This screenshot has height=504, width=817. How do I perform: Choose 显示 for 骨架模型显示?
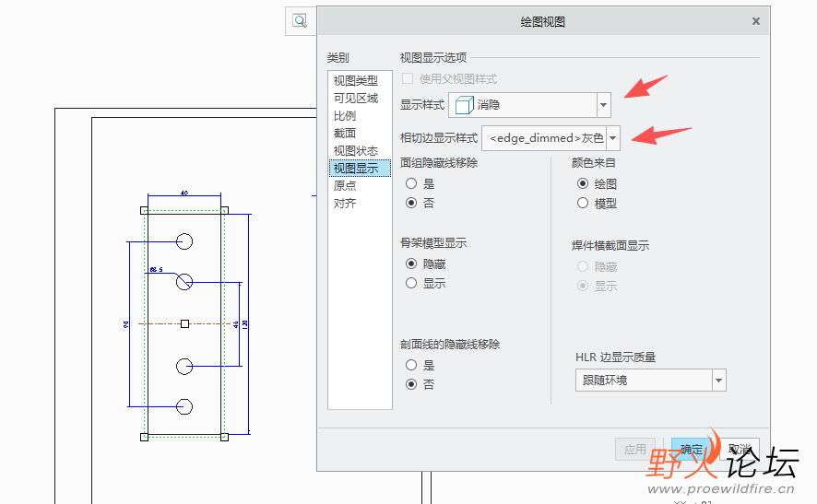411,283
